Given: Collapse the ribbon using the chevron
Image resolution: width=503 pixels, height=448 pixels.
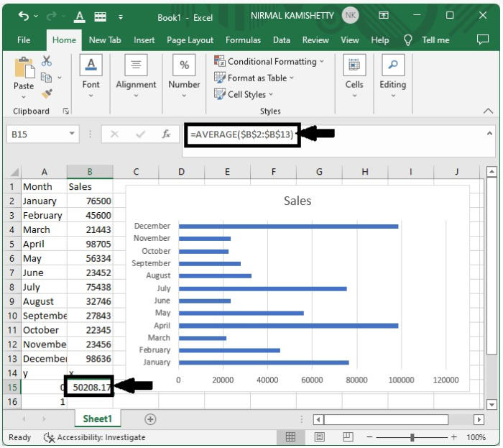Looking at the screenshot, I should (x=489, y=111).
